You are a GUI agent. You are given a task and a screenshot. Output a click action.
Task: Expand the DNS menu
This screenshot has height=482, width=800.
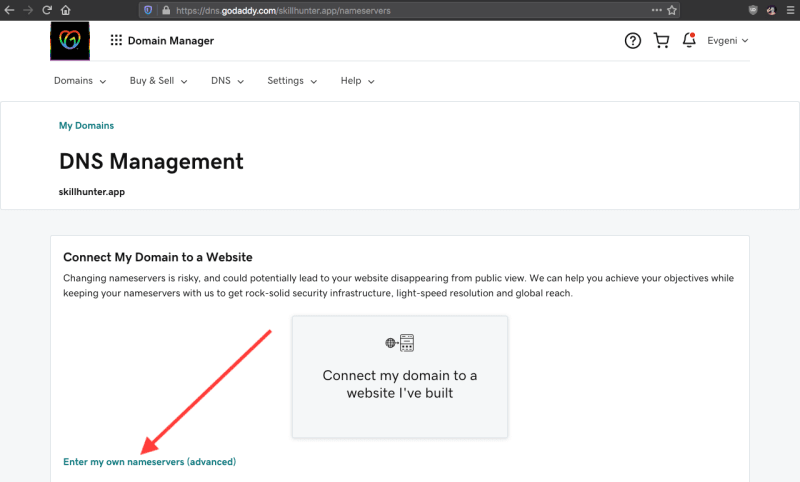(x=228, y=81)
